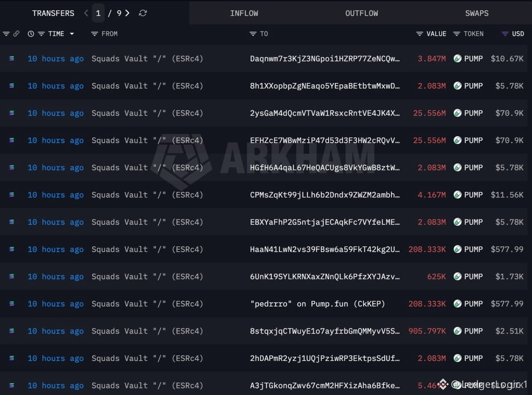Open the TIME column filter
This screenshot has width=532, height=395.
[x=41, y=34]
